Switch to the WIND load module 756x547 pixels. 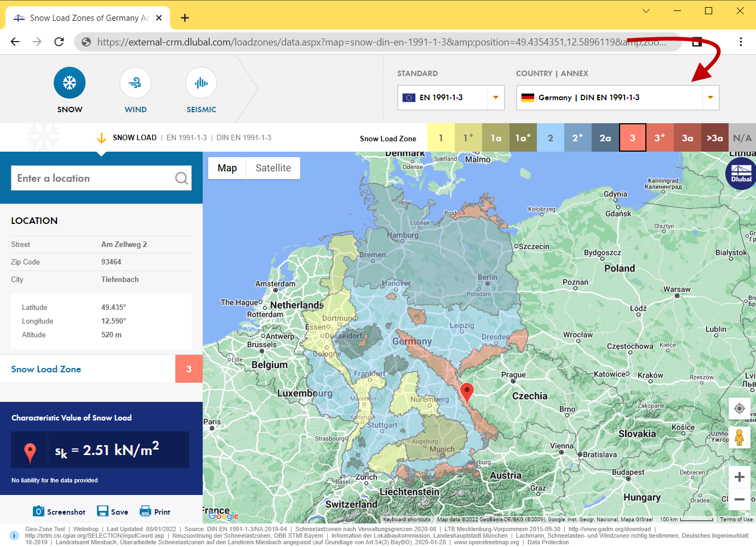coord(135,82)
